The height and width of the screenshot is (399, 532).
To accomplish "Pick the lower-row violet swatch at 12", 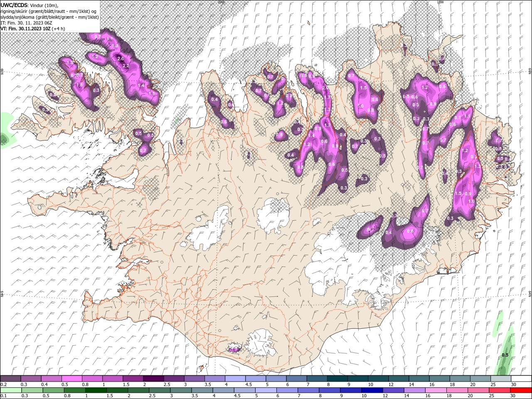I will [x=393, y=390].
